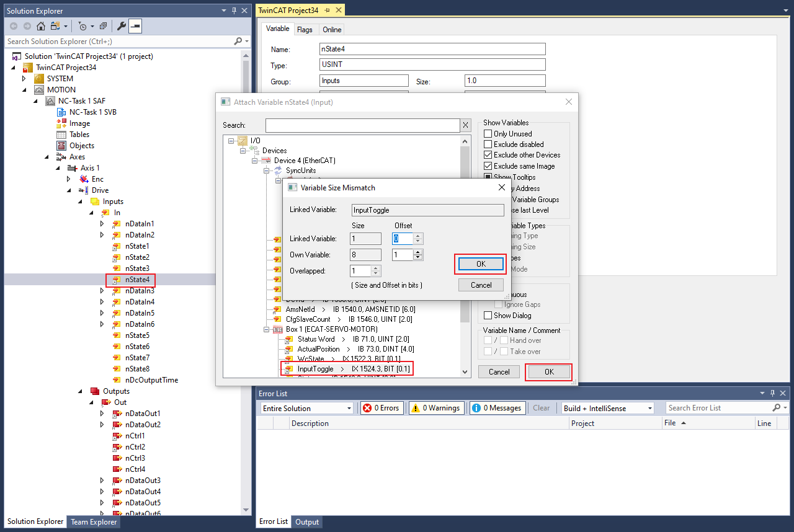Click the Collapse All toolbar icon
The width and height of the screenshot is (794, 532).
tap(103, 26)
